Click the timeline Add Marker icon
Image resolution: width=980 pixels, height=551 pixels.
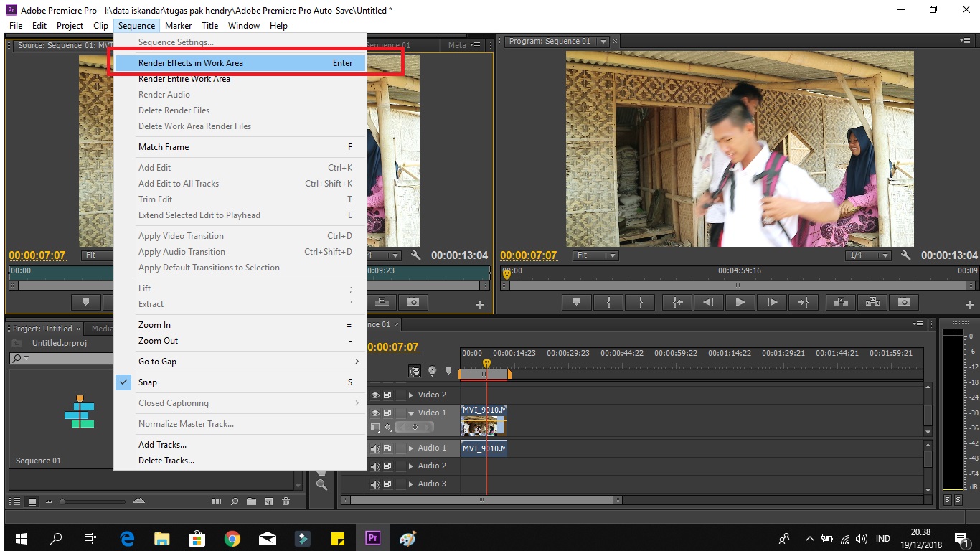click(x=449, y=371)
